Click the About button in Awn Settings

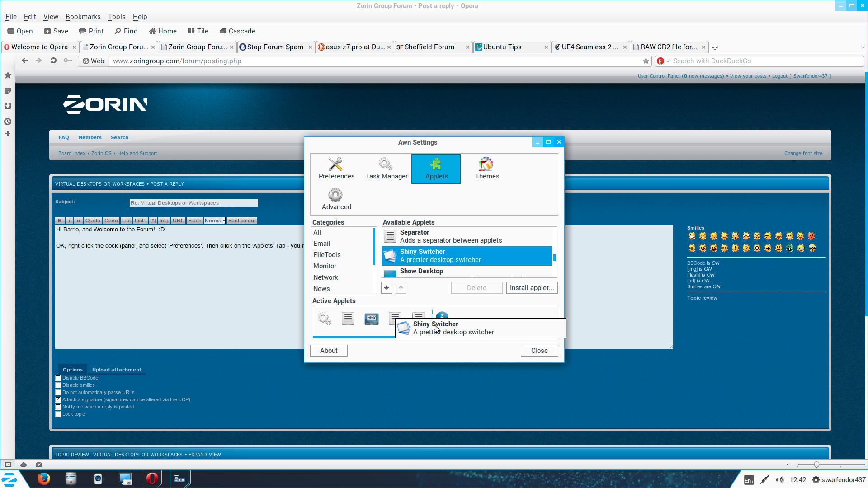(x=329, y=351)
